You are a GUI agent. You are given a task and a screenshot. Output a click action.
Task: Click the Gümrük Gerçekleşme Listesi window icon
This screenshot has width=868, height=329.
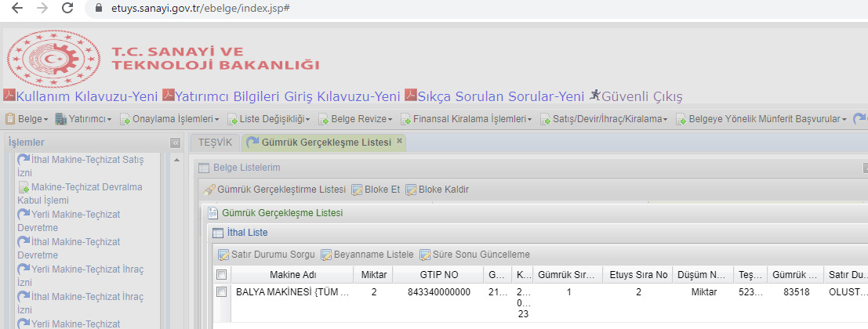(213, 213)
